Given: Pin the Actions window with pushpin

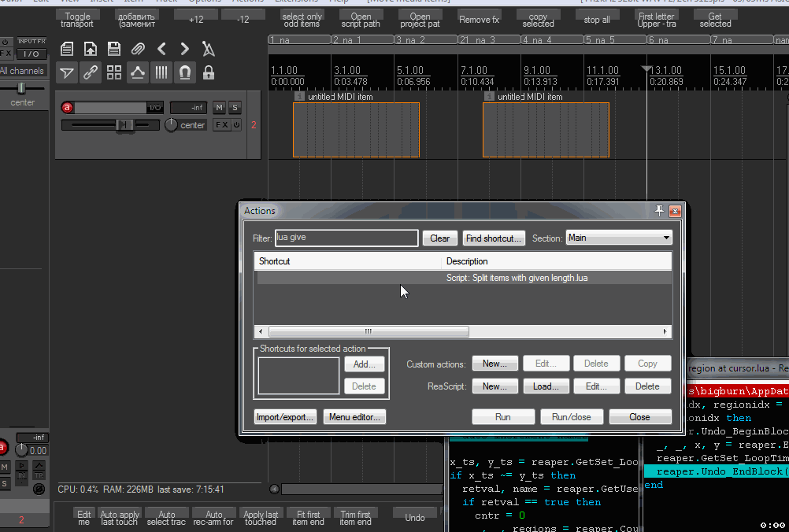Looking at the screenshot, I should [x=660, y=211].
